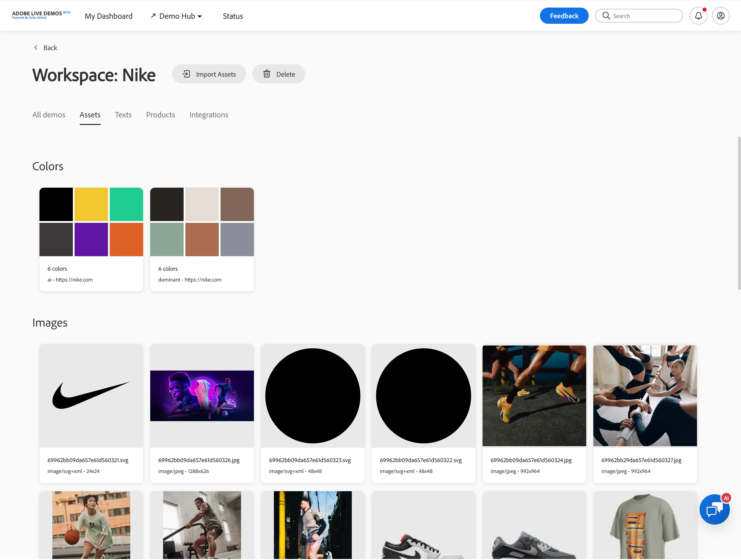This screenshot has height=560, width=741.
Task: Click the notification bell icon
Action: pos(698,16)
